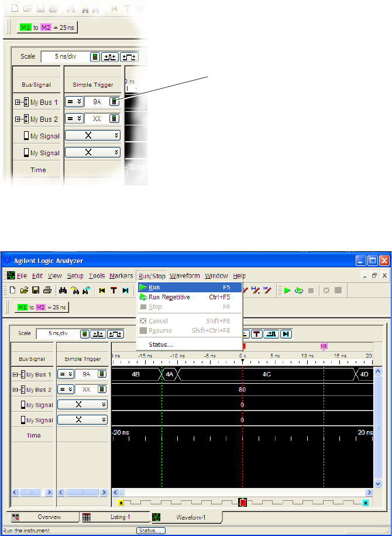This screenshot has width=392, height=536.
Task: Click the red T Go to Trigger toolbar icon
Action: pos(114,291)
